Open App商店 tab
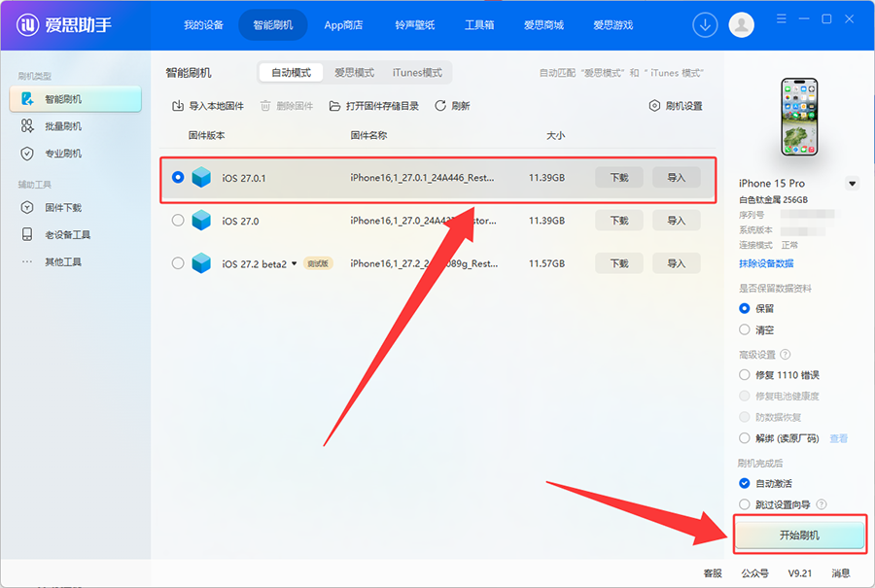The image size is (875, 588). pyautogui.click(x=343, y=25)
